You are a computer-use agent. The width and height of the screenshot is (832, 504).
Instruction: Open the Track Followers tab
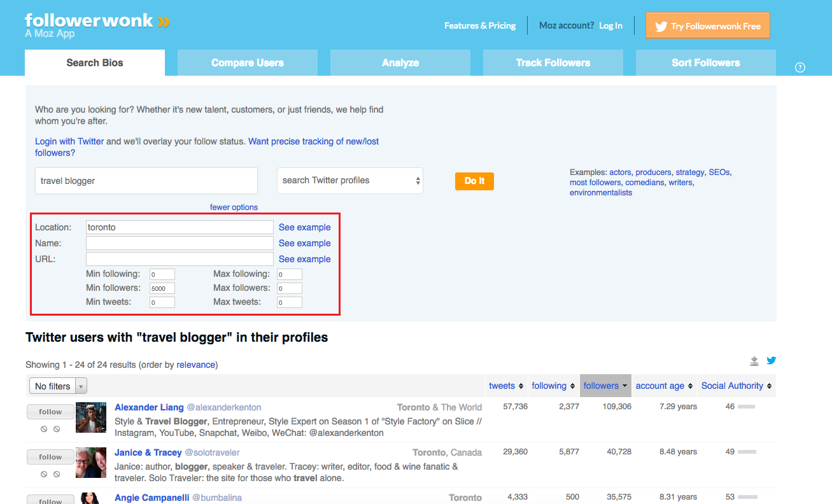point(553,63)
